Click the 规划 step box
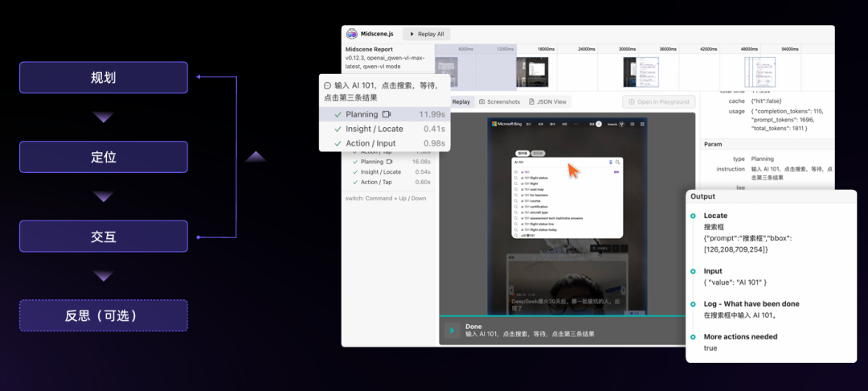This screenshot has width=868, height=391. [104, 77]
